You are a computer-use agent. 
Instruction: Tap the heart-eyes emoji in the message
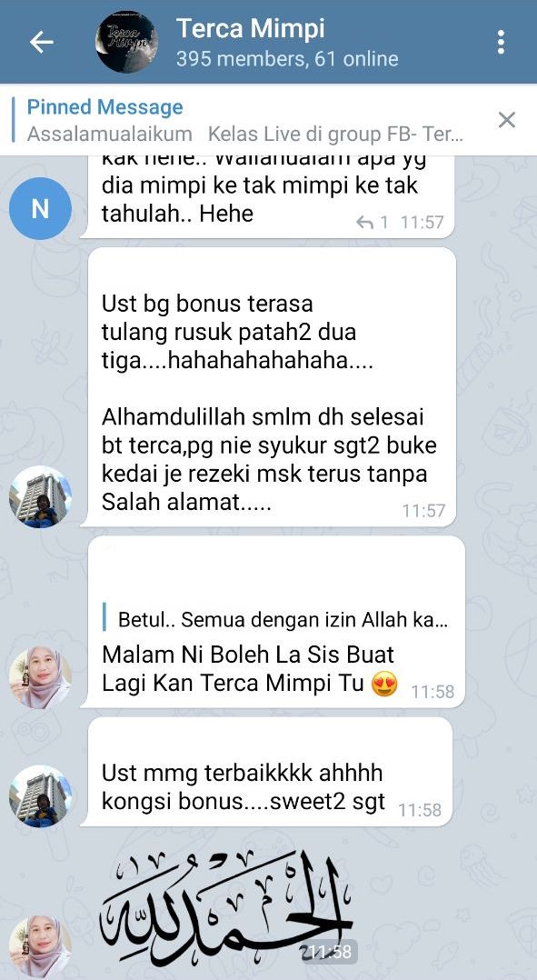click(x=384, y=683)
